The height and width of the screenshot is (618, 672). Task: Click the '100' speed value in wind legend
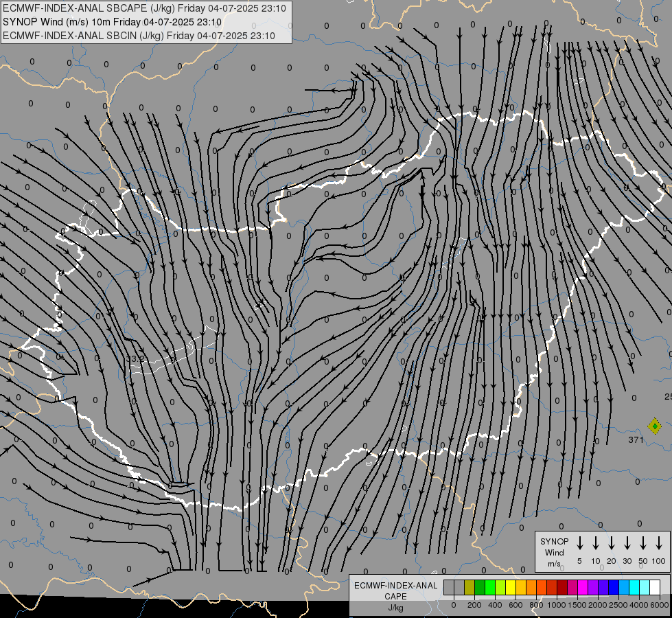[659, 561]
